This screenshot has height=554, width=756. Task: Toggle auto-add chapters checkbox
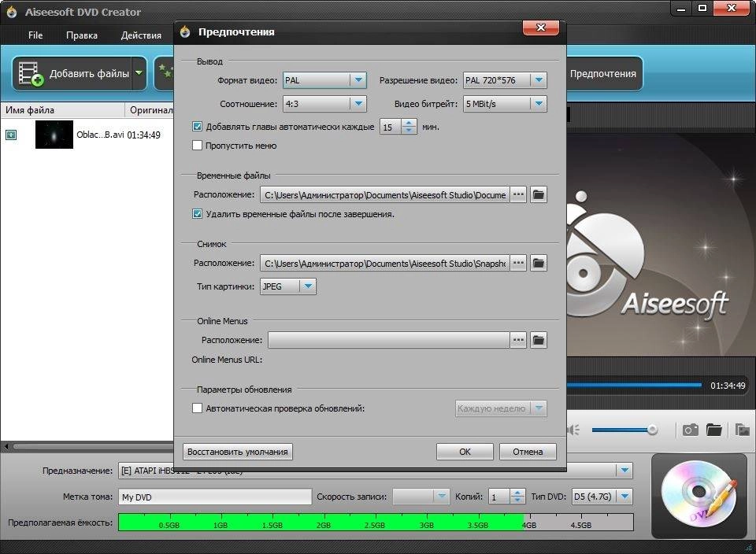pos(197,127)
